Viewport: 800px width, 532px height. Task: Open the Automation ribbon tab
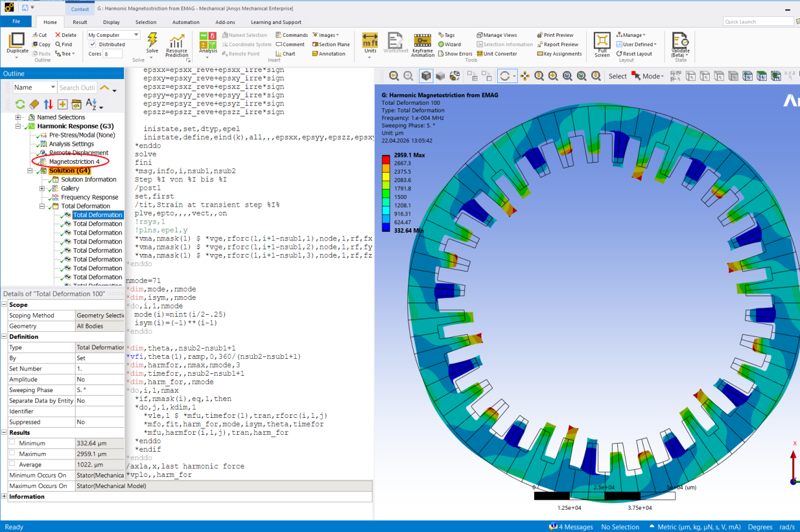(x=186, y=22)
